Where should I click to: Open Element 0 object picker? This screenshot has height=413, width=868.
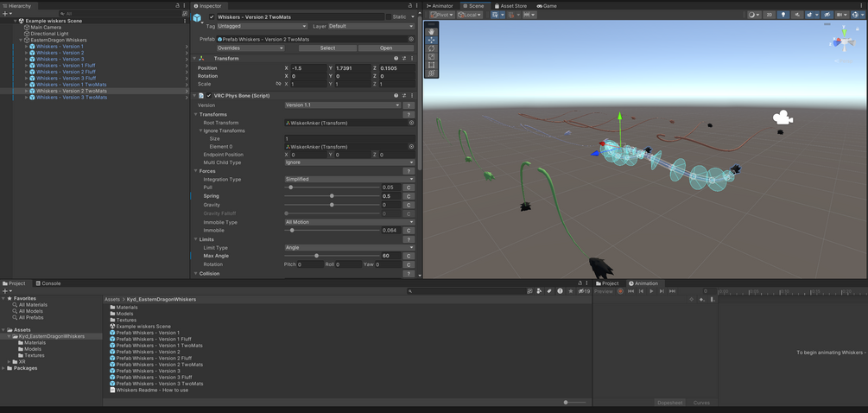point(411,147)
